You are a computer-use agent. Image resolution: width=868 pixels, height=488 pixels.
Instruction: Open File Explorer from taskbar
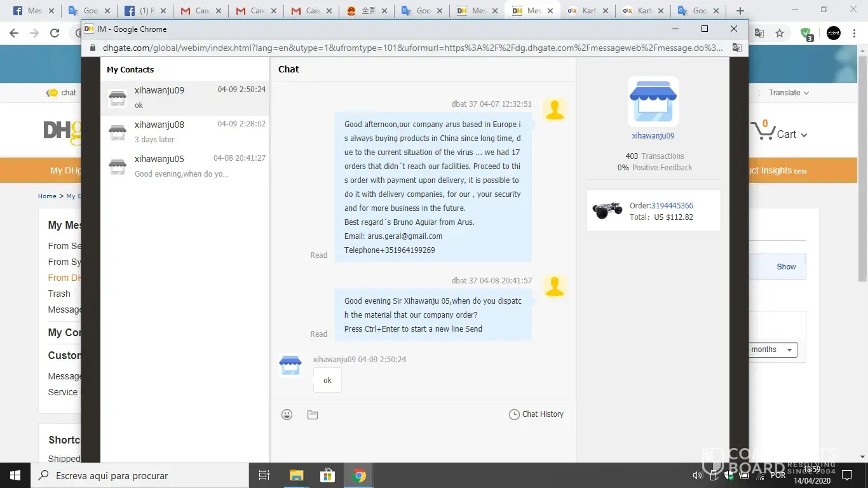[296, 475]
